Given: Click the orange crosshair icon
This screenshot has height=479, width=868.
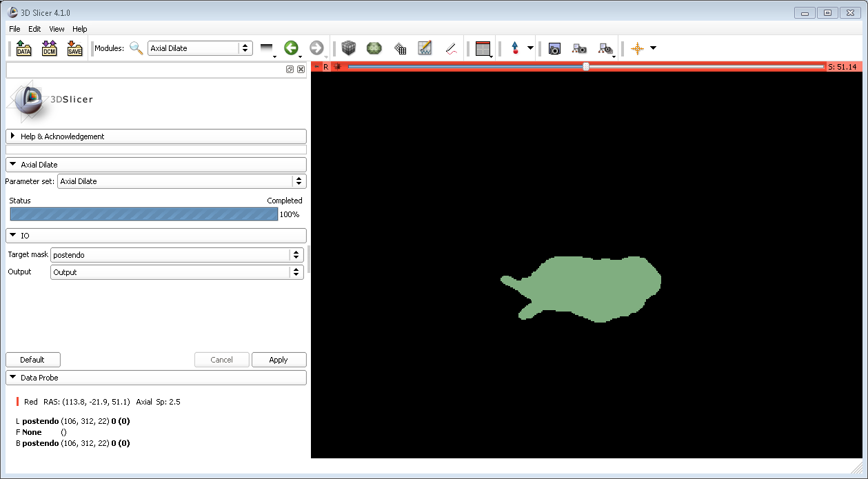Looking at the screenshot, I should pyautogui.click(x=638, y=48).
